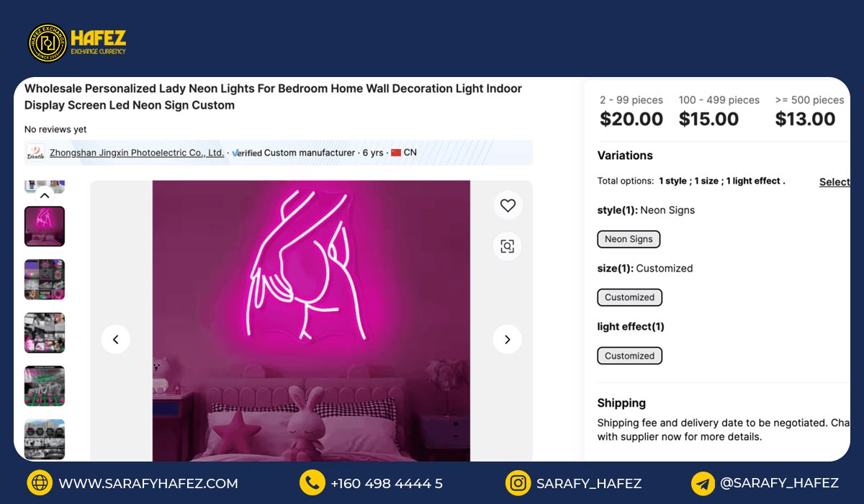
Task: Go to previous product image arrow
Action: coord(116,339)
